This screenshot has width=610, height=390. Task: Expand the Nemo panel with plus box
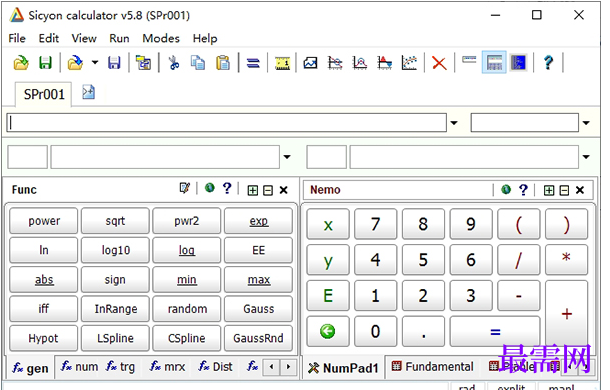point(549,190)
